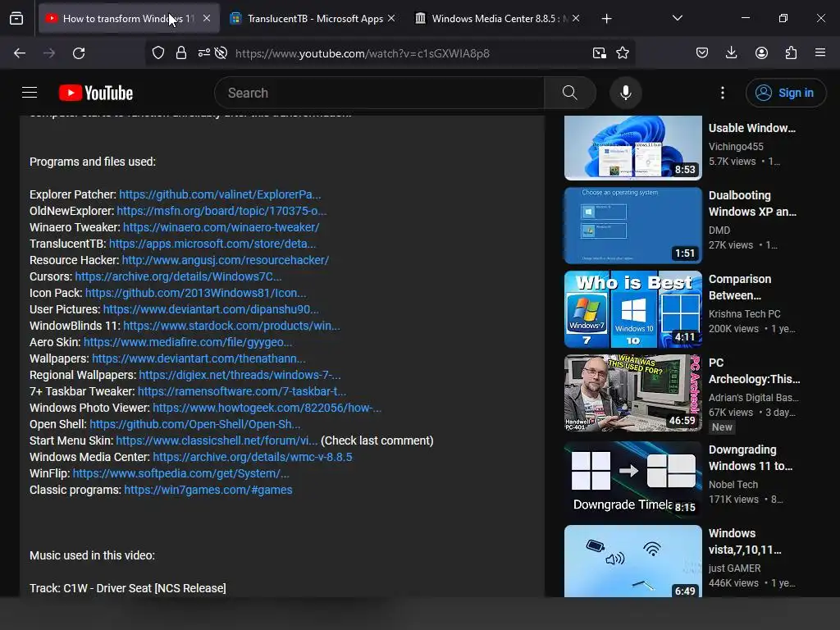Open site permissions icon in address bar

coord(203,53)
